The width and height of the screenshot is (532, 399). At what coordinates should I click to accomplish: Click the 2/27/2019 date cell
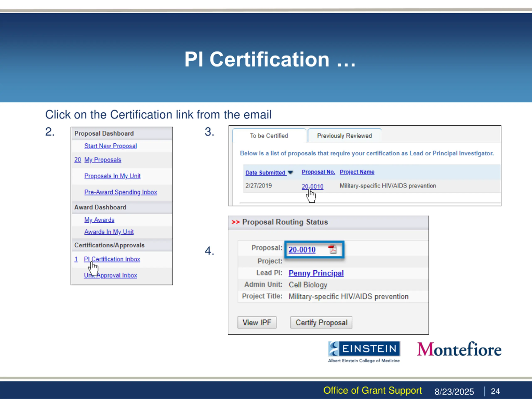tap(259, 186)
